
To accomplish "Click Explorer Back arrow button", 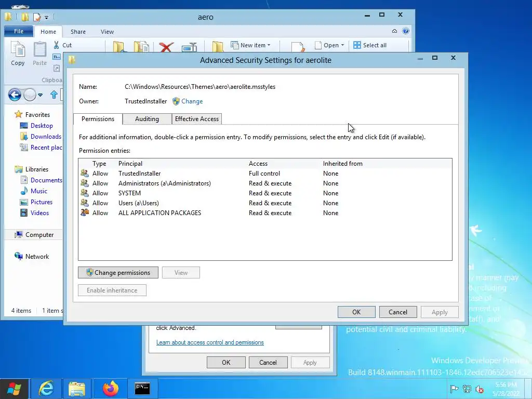I will click(15, 95).
